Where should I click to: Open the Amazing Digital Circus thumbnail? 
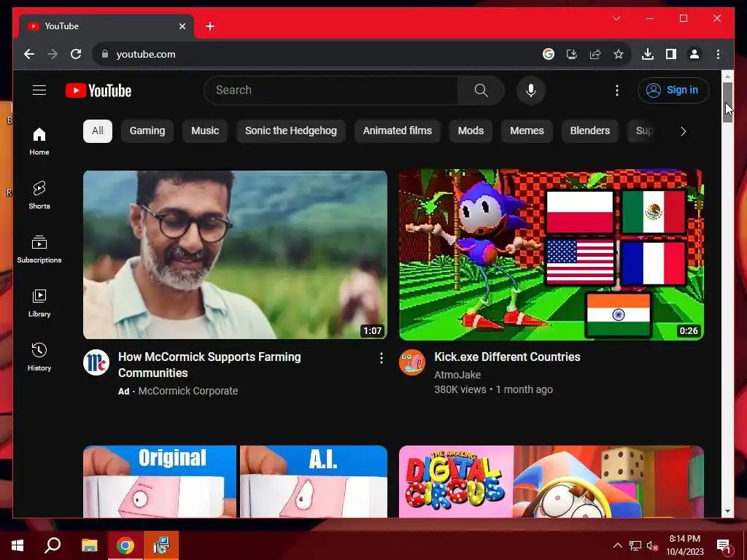coord(551,481)
